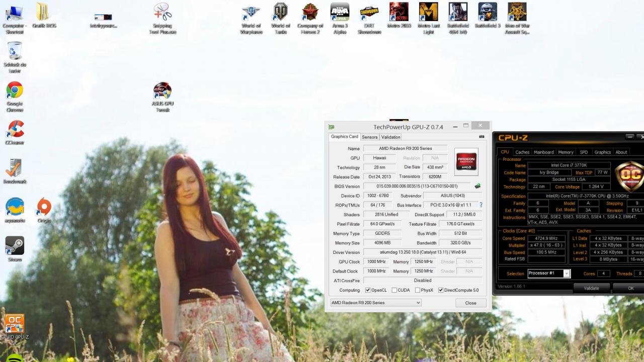Viewport: 644px width, 362px height.
Task: Click the GPU-Z Close button
Action: (470, 303)
